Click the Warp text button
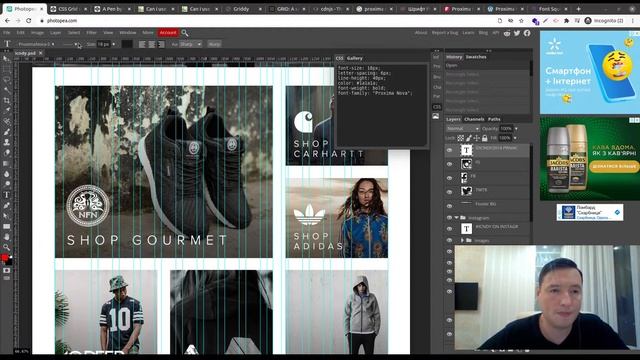The width and height of the screenshot is (640, 360). click(214, 44)
